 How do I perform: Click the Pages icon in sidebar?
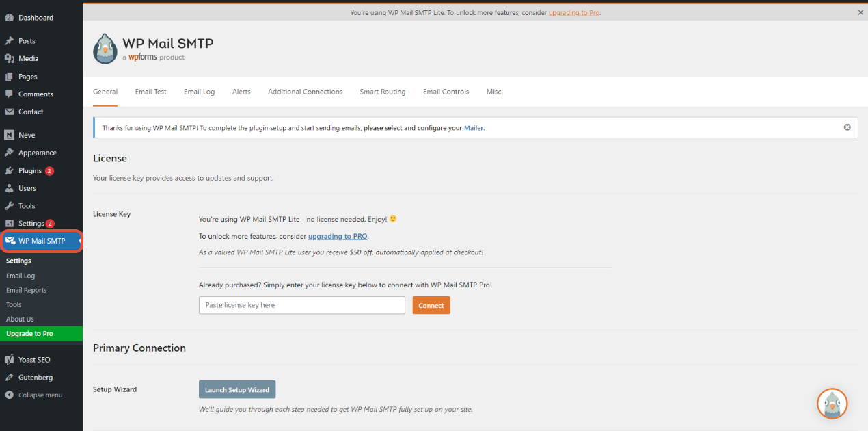[x=10, y=77]
